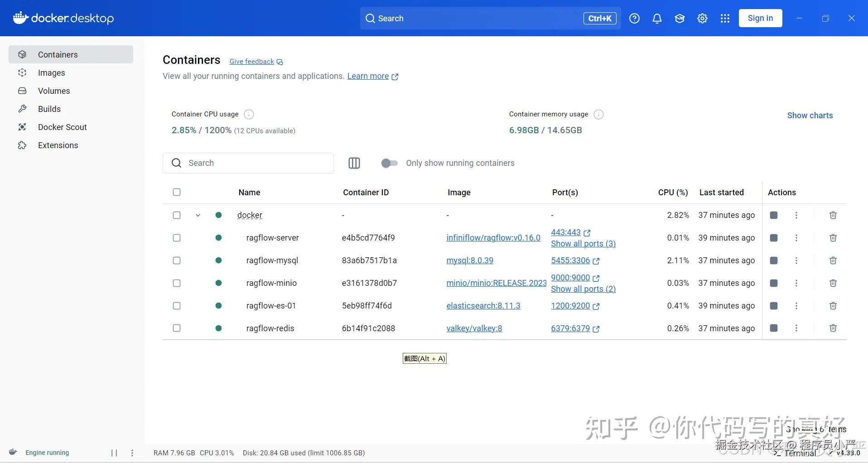Click the CPU usage info icon

coord(249,114)
